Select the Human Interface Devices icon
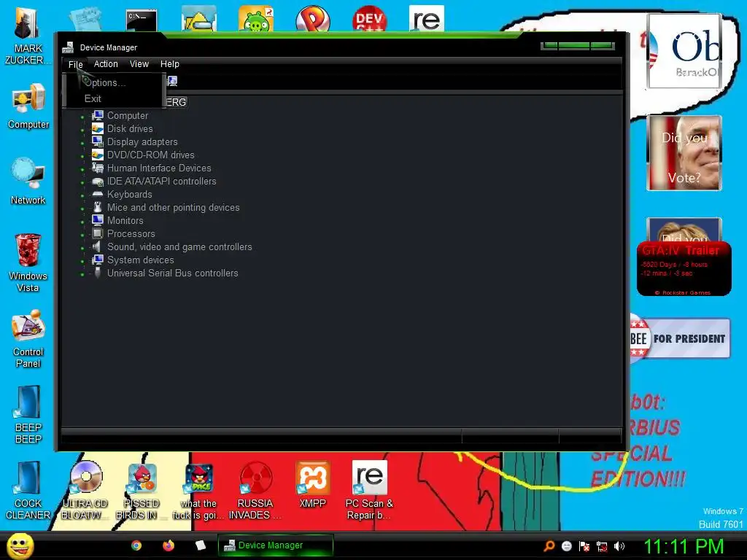The width and height of the screenshot is (747, 560). 98,168
